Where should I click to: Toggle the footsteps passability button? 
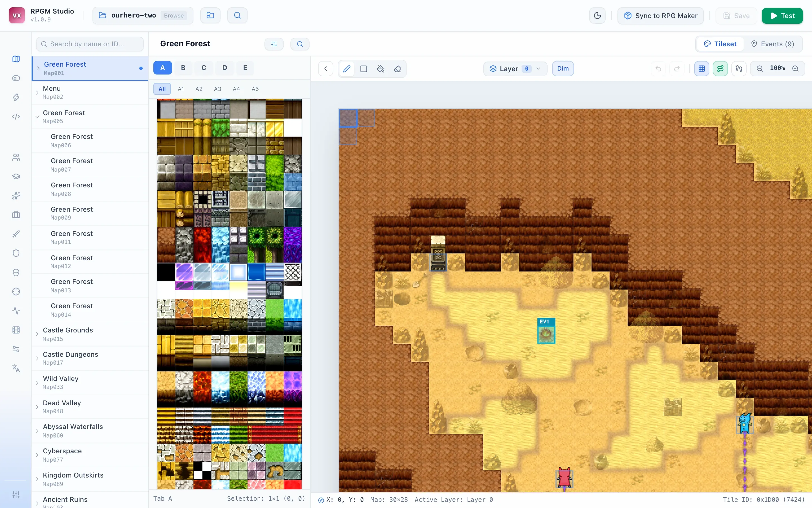tap(739, 69)
